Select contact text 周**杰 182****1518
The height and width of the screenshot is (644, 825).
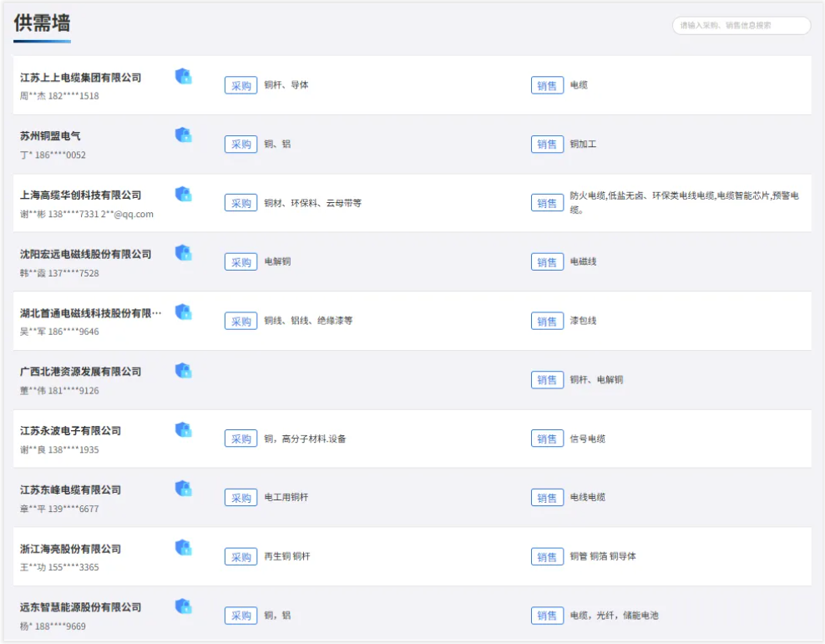pos(59,96)
